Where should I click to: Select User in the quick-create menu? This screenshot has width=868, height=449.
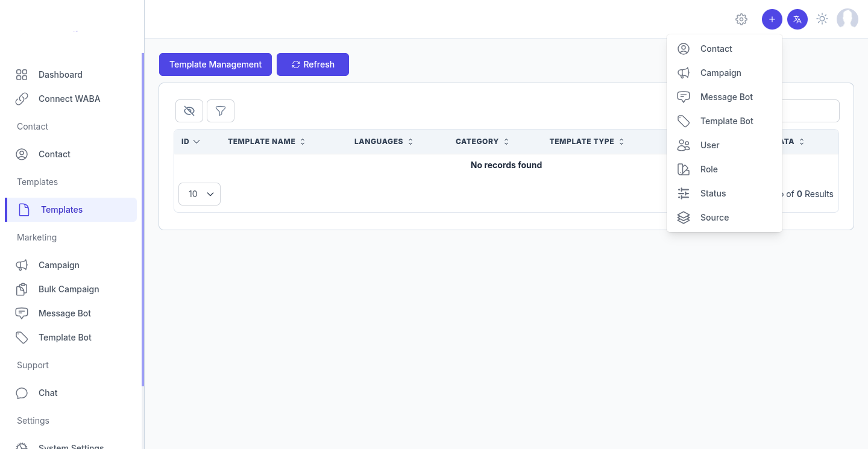click(x=725, y=145)
